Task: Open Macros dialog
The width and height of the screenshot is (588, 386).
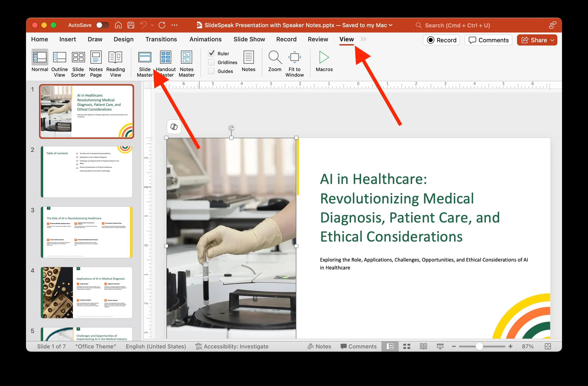Action: [324, 61]
